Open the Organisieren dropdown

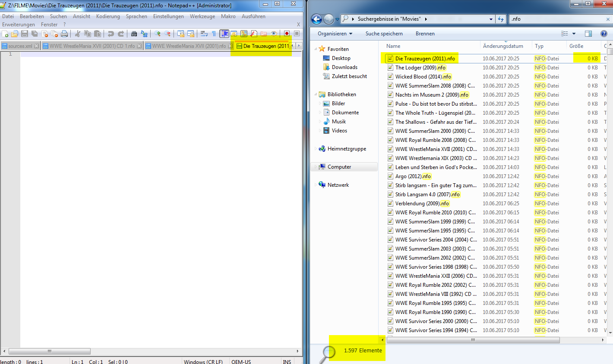click(x=335, y=34)
